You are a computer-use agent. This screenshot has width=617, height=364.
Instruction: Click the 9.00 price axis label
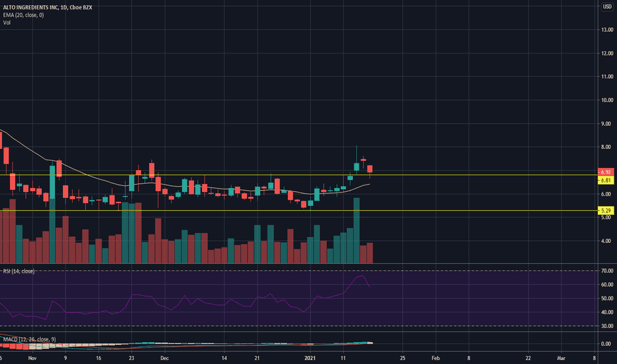pyautogui.click(x=606, y=124)
